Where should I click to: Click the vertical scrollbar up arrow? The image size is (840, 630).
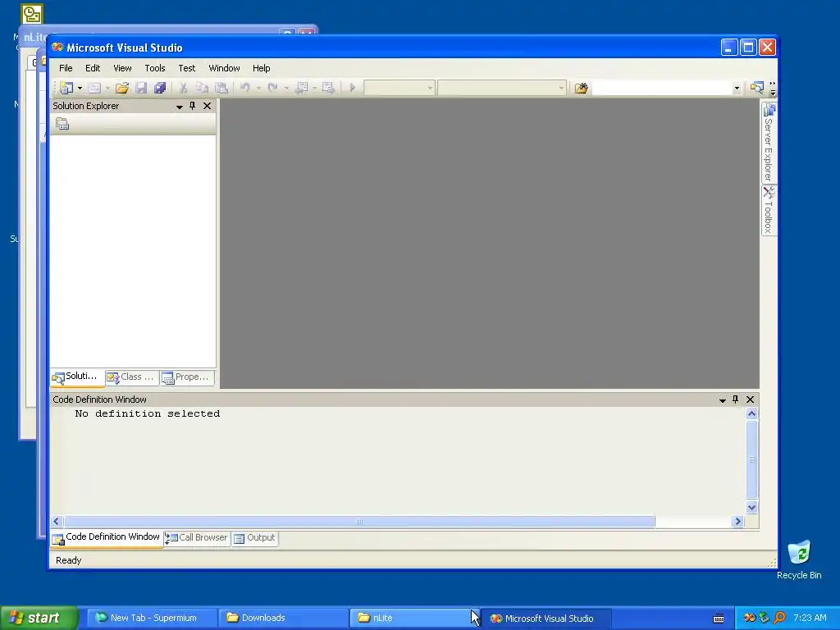coord(751,413)
